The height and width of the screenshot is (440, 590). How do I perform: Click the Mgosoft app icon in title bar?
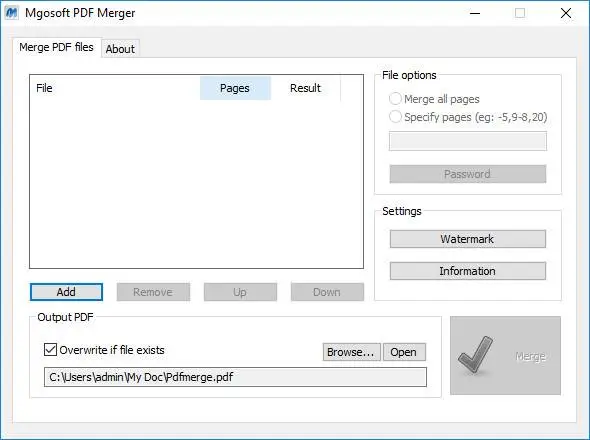(x=12, y=13)
